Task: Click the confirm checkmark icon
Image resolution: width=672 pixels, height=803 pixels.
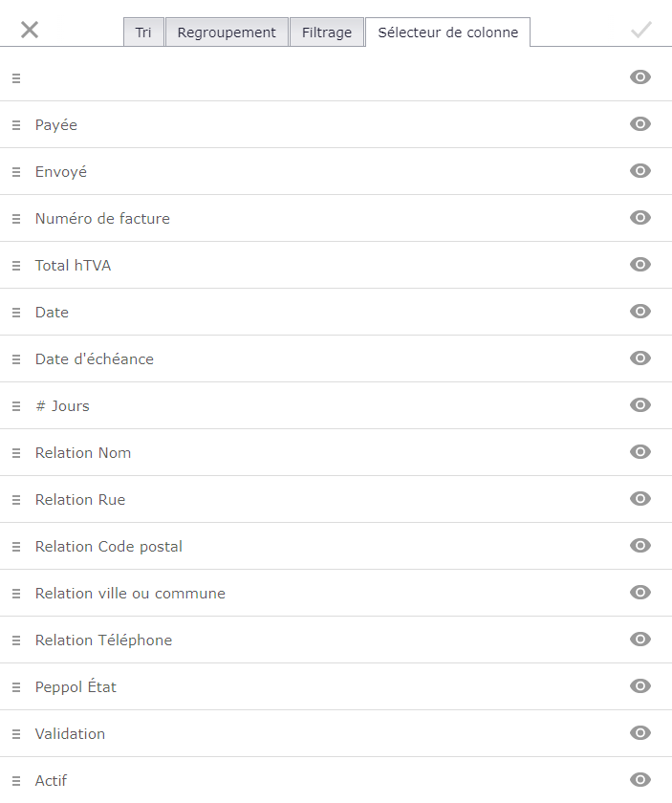Action: click(640, 30)
